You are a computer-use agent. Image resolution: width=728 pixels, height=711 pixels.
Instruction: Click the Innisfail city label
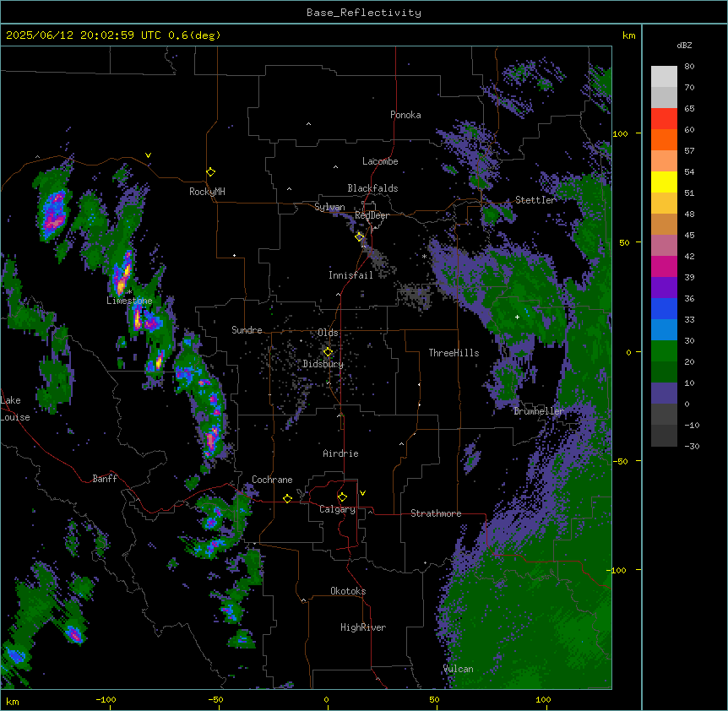pos(350,275)
